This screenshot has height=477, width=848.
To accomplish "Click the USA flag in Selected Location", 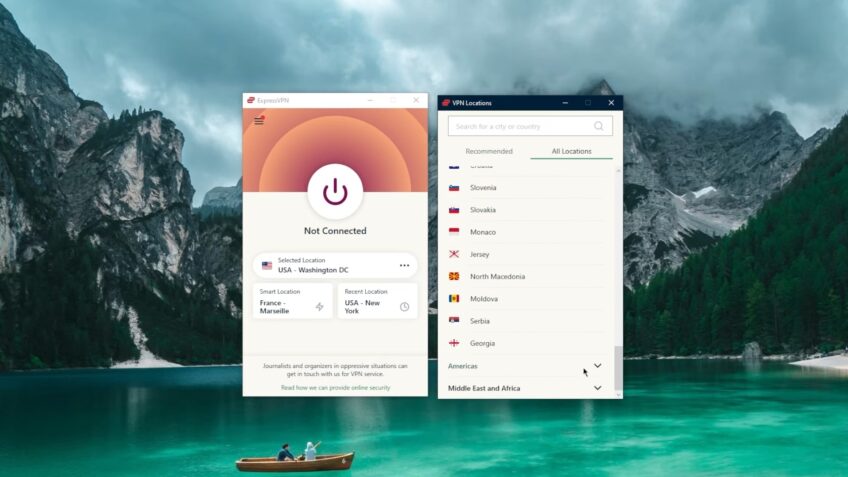I will tap(267, 266).
